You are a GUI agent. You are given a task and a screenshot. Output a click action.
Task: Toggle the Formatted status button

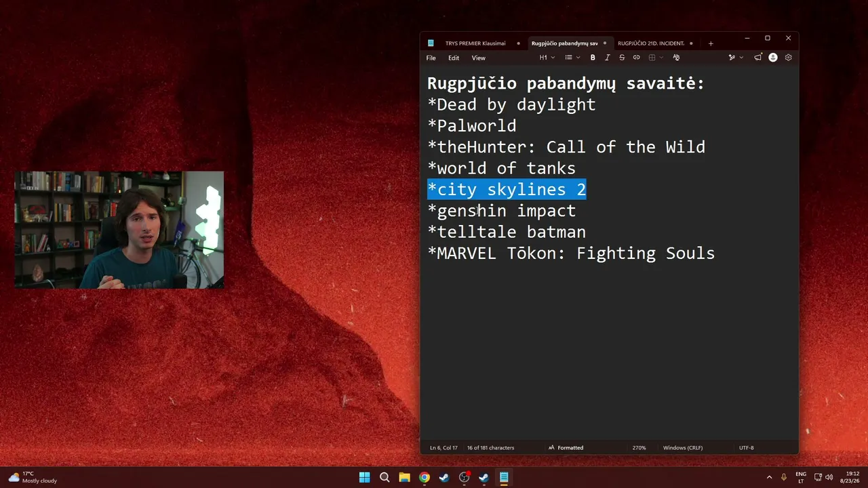566,448
